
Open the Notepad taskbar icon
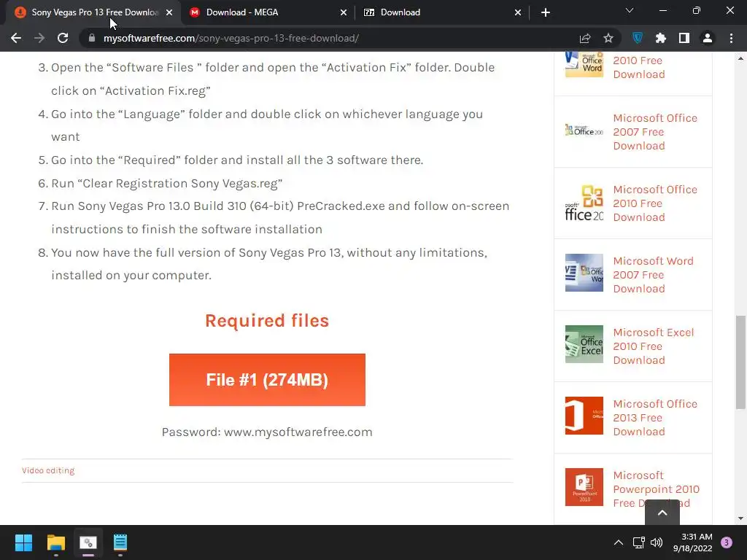coord(120,542)
